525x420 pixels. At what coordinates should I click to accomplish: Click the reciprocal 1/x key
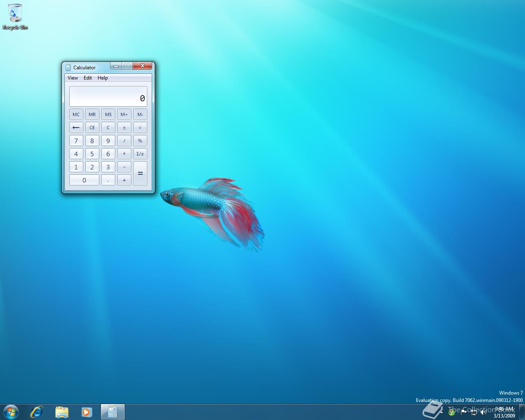click(x=140, y=154)
